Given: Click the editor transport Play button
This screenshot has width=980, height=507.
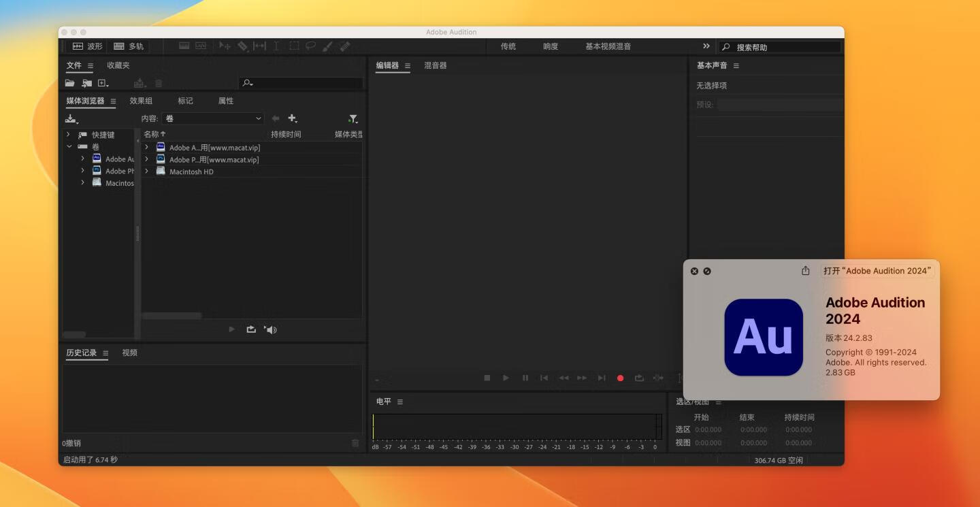Looking at the screenshot, I should click(x=506, y=378).
